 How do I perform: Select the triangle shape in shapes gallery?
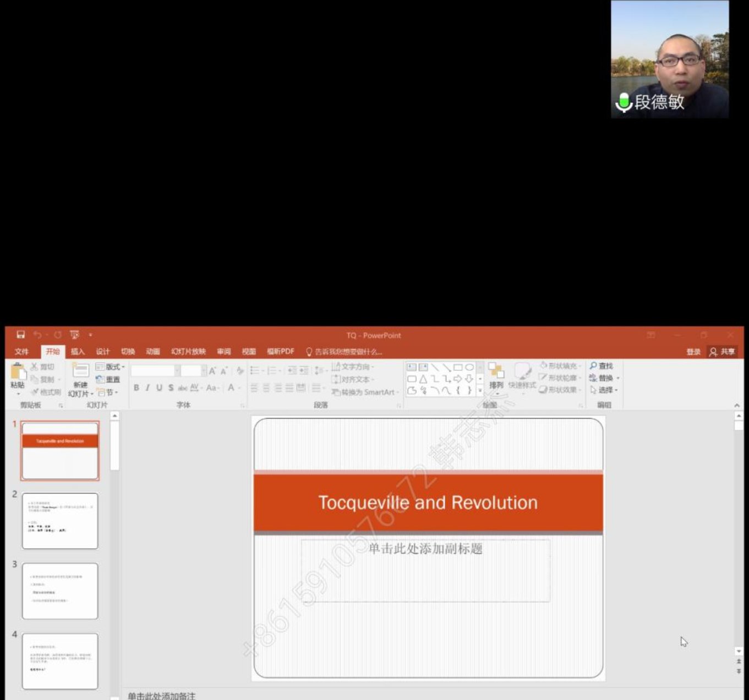tap(423, 379)
